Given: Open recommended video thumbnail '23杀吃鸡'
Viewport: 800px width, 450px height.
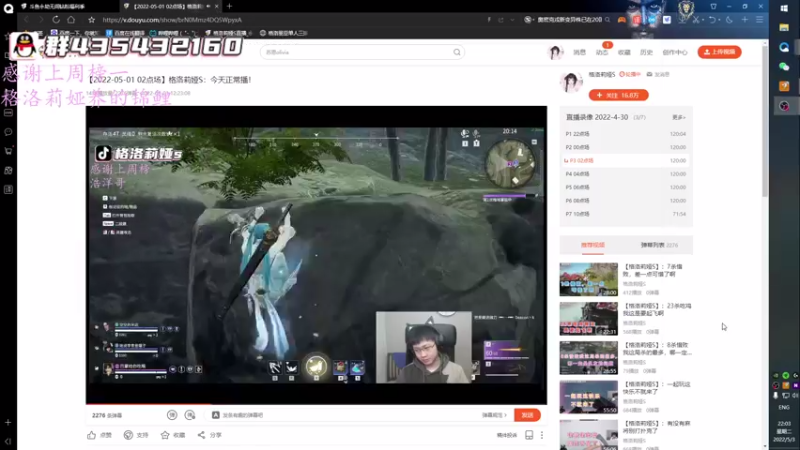Looking at the screenshot, I should 588,319.
